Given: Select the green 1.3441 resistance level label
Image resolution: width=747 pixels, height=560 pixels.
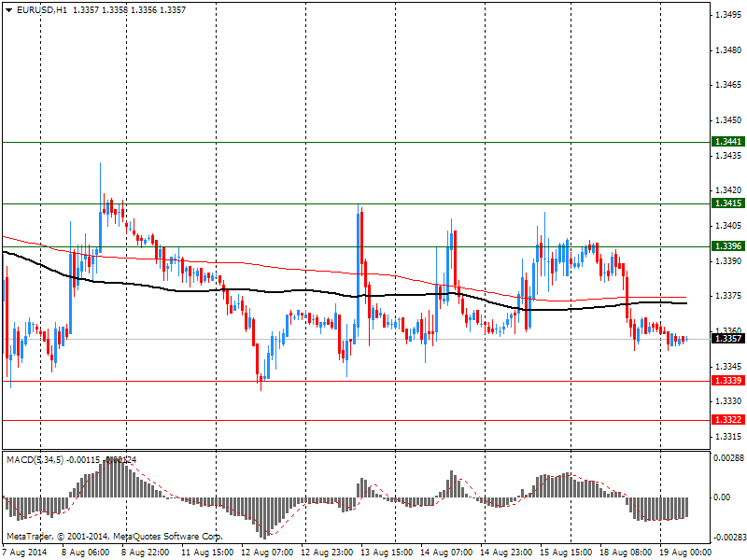Looking at the screenshot, I should [x=727, y=142].
